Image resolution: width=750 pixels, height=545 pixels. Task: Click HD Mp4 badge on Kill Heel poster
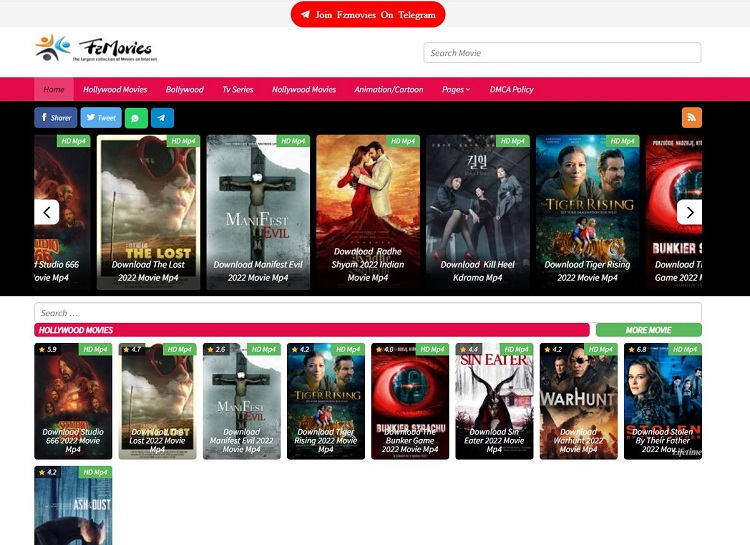(x=513, y=141)
